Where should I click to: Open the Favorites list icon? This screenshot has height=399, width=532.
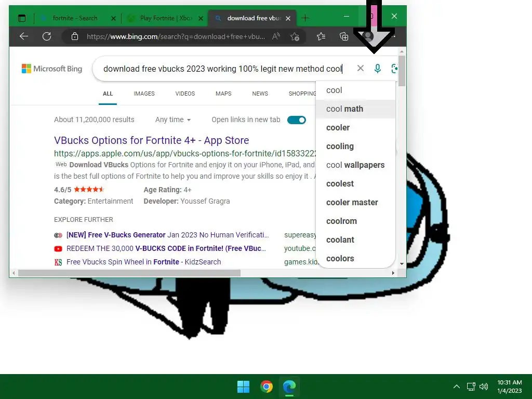point(321,36)
